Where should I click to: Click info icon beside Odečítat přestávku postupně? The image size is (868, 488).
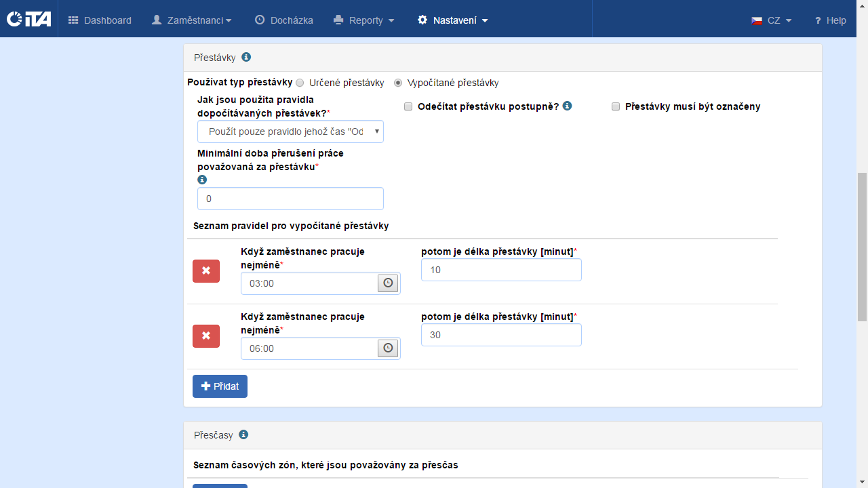(x=568, y=106)
